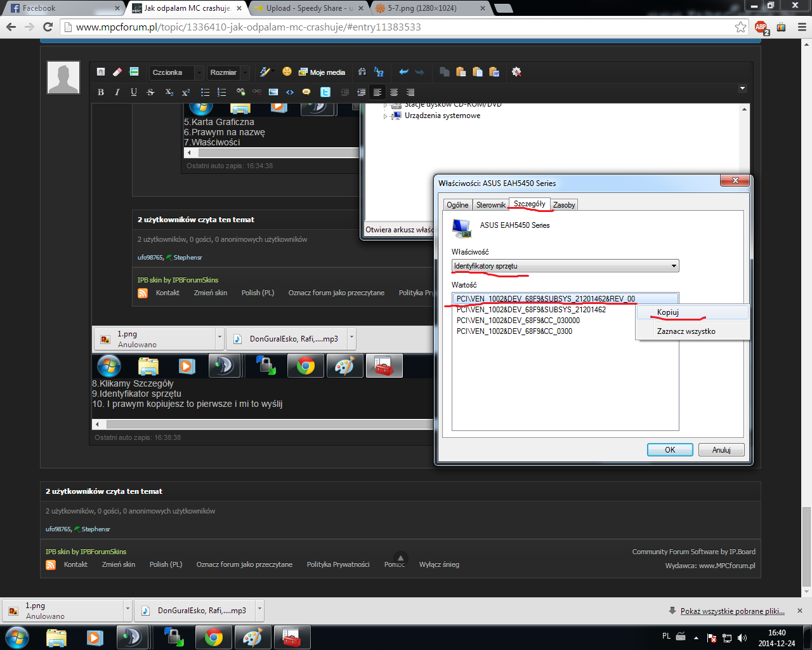The height and width of the screenshot is (650, 812).
Task: Open the Polityka Prywatności footer link
Action: [338, 564]
